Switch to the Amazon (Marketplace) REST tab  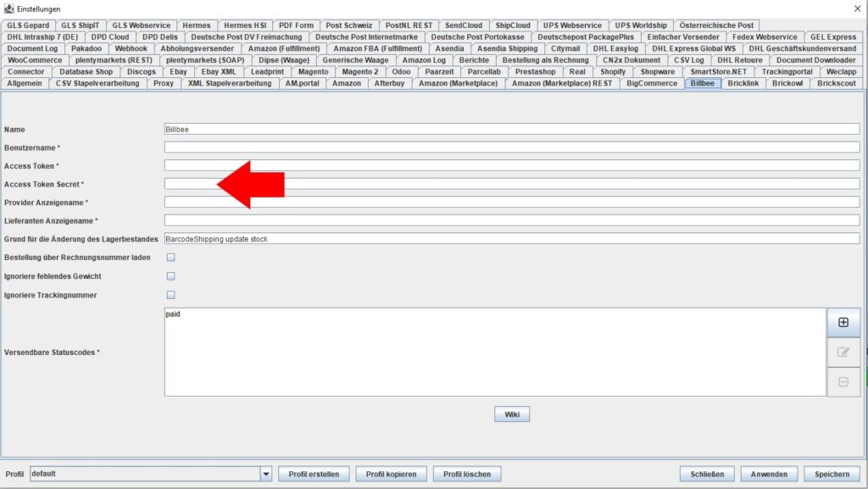click(x=562, y=84)
